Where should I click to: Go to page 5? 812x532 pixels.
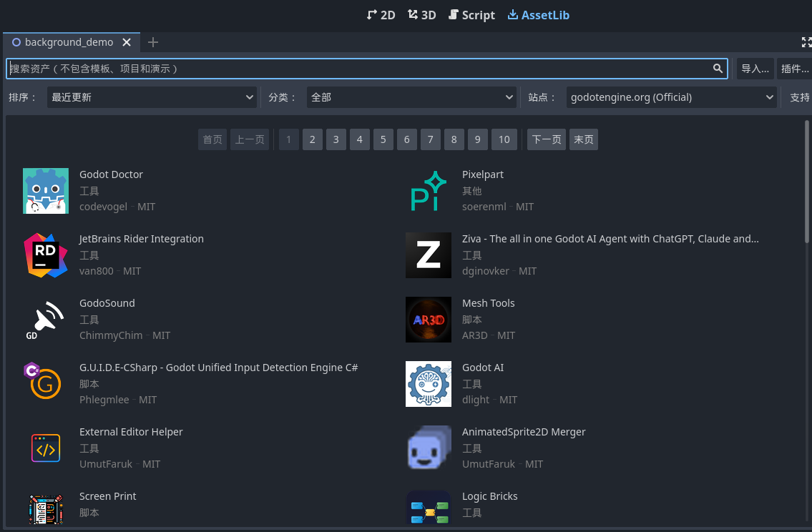click(x=383, y=139)
